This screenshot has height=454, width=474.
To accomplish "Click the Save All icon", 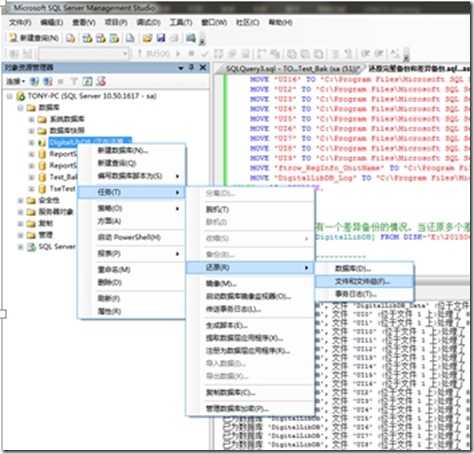I will tap(174, 38).
